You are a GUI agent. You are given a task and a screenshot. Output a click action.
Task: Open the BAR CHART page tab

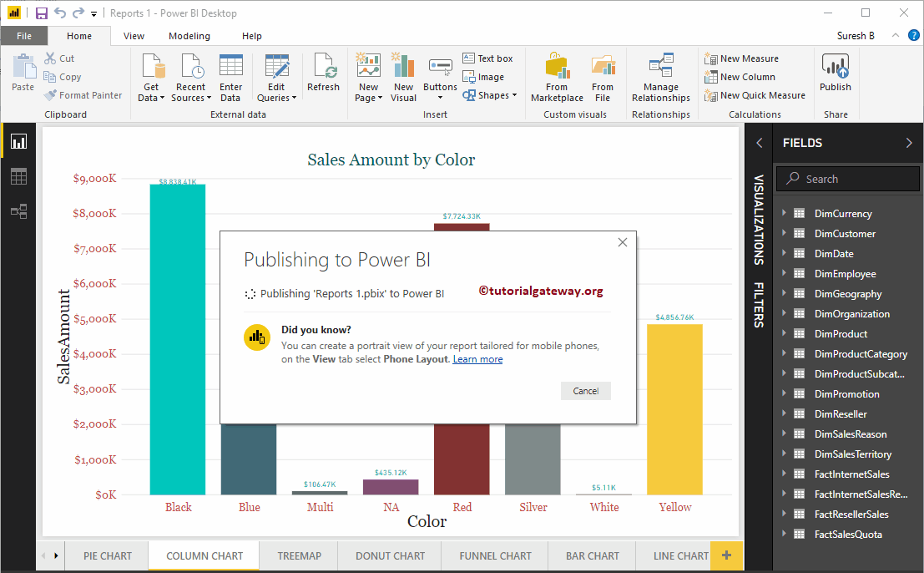pos(593,556)
